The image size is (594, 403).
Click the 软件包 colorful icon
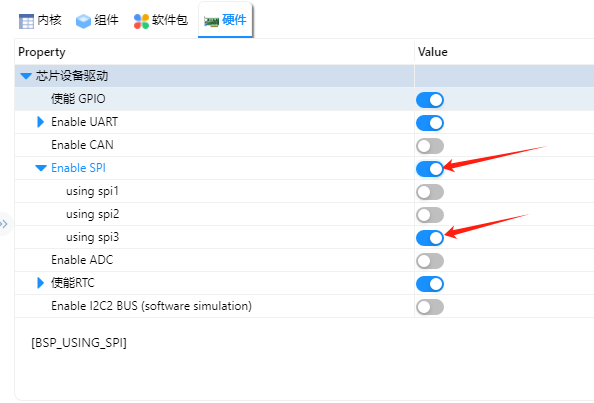coord(141,21)
